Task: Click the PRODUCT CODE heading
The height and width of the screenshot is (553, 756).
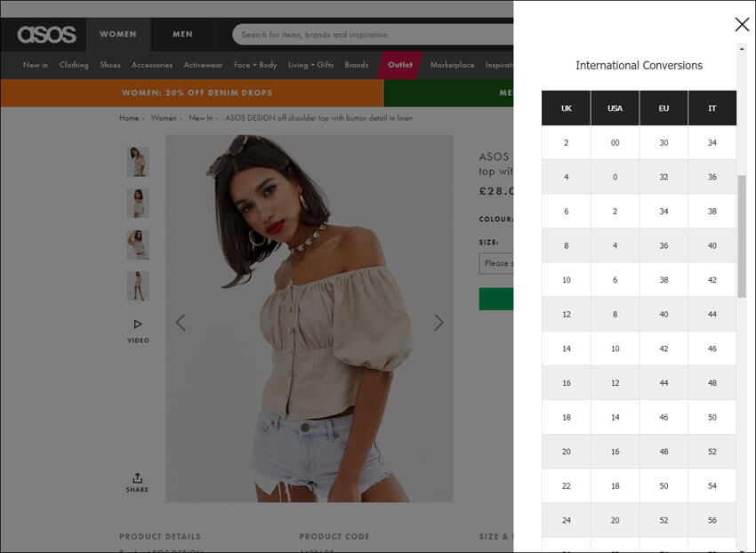Action: pos(334,536)
